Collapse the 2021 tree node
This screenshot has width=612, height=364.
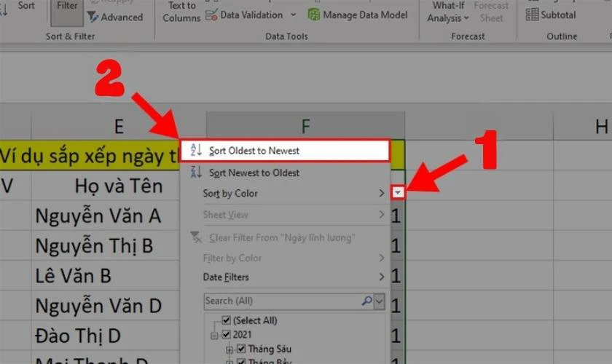tap(215, 335)
